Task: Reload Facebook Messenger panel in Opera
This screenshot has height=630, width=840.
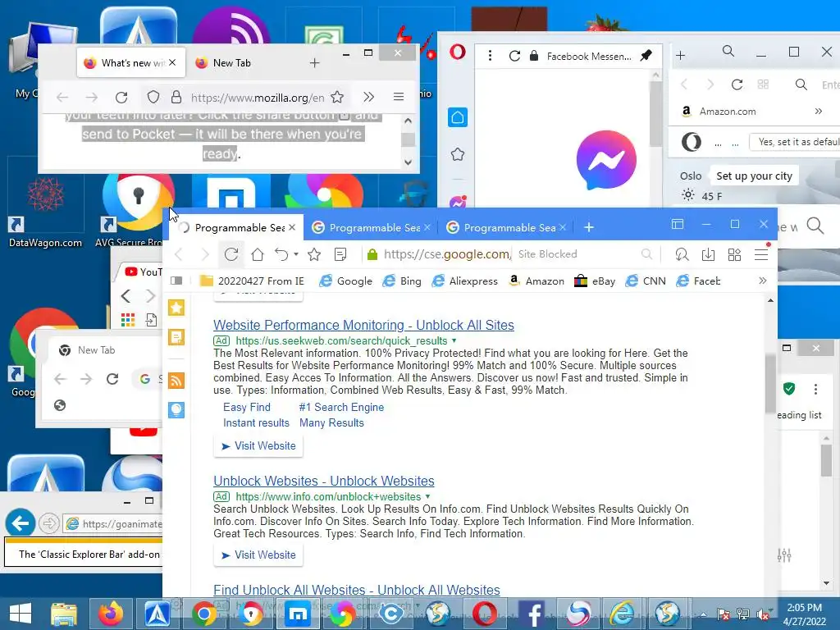Action: [515, 56]
